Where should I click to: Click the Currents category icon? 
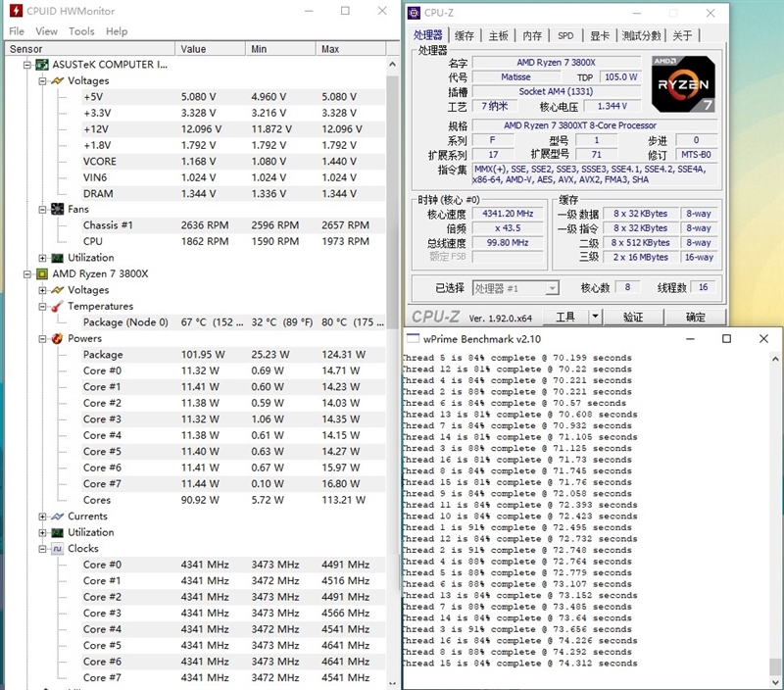coord(56,516)
